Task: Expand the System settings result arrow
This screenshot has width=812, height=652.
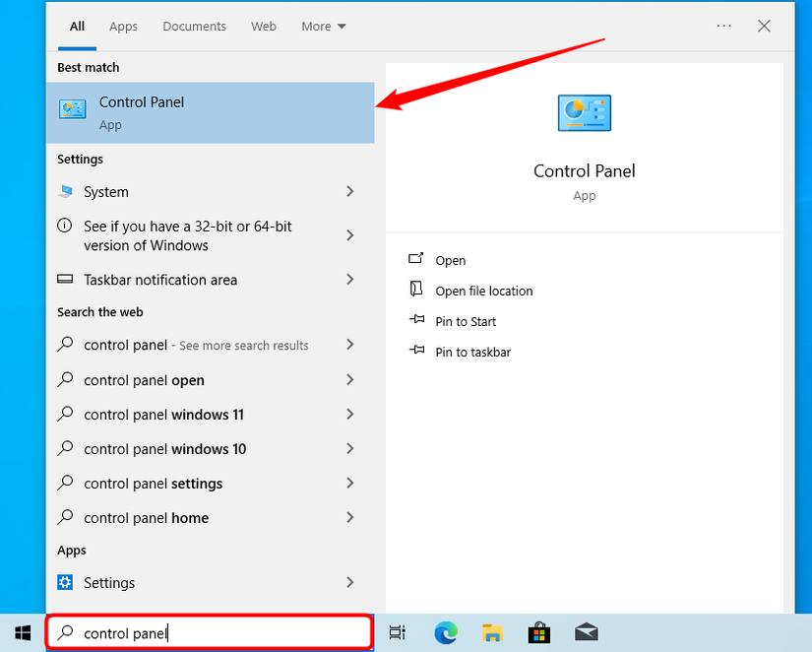Action: tap(349, 192)
